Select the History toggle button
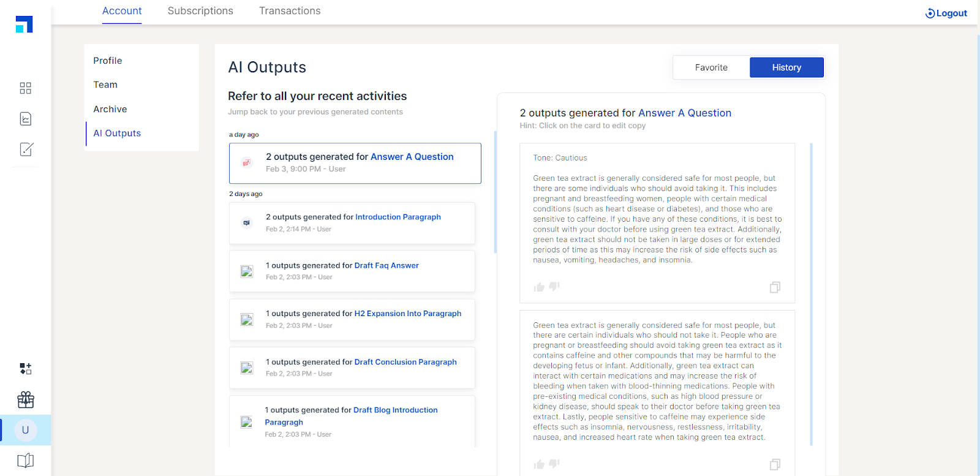Viewport: 980px width, 476px height. pos(786,67)
